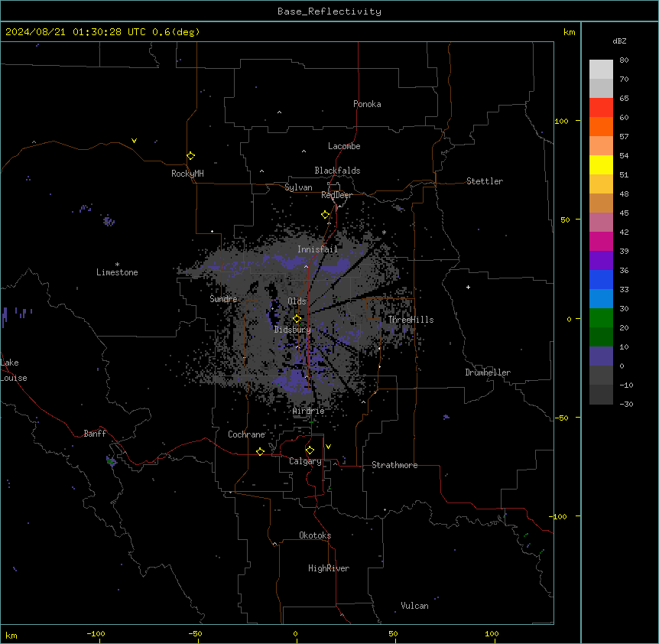Select the Okotoks label
Image resolution: width=659 pixels, height=644 pixels.
(x=315, y=535)
